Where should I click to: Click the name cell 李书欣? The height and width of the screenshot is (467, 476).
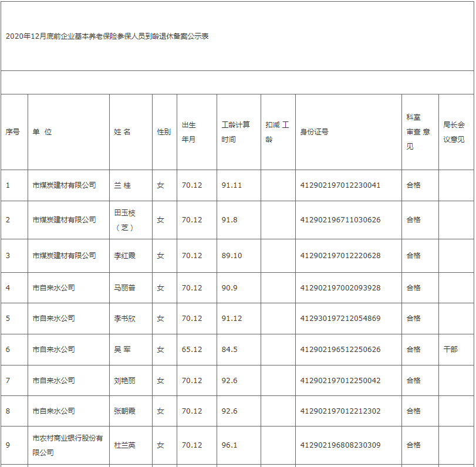point(124,319)
